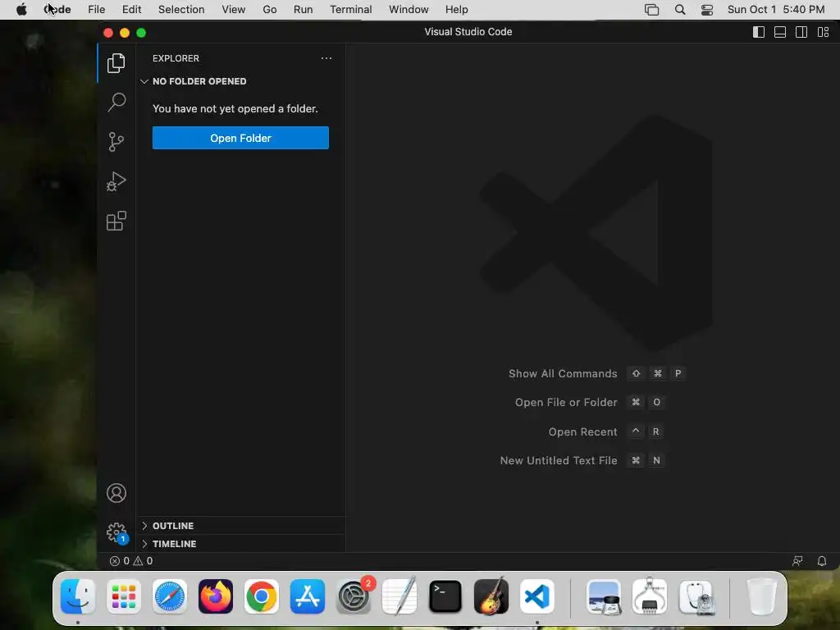Open App Store from the Dock
The height and width of the screenshot is (630, 840).
pyautogui.click(x=308, y=596)
